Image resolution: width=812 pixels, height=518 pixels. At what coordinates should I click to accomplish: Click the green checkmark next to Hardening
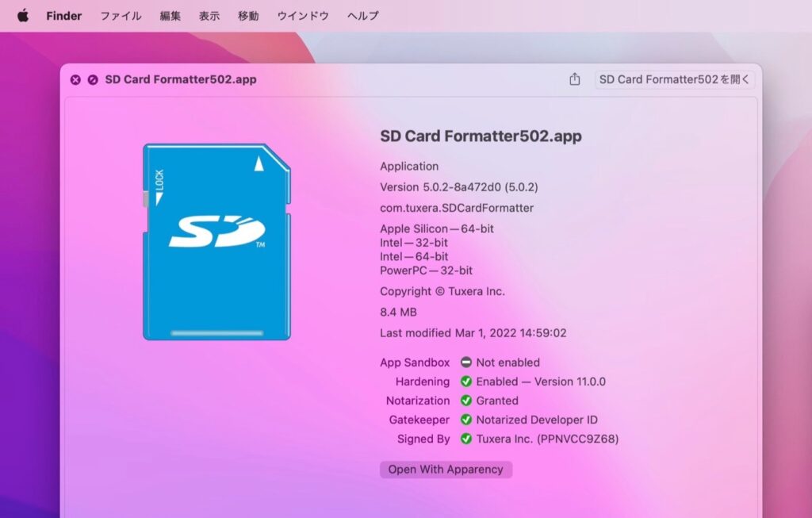pos(466,382)
